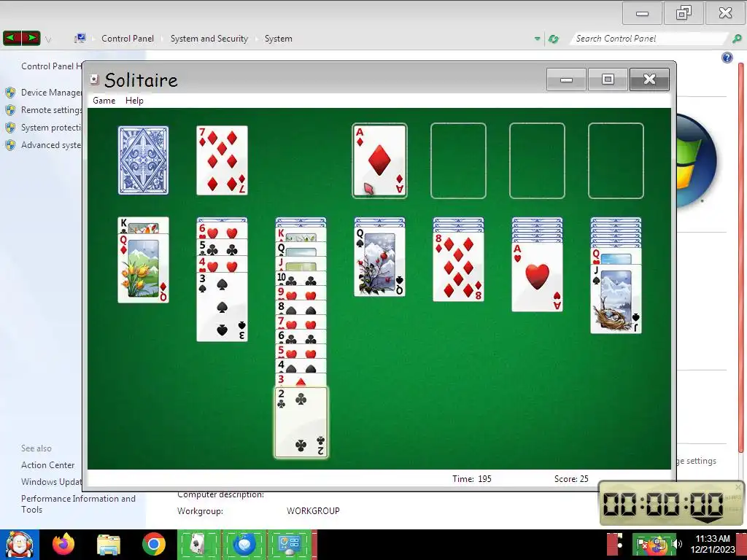Launch Google Chrome from taskbar

click(153, 544)
